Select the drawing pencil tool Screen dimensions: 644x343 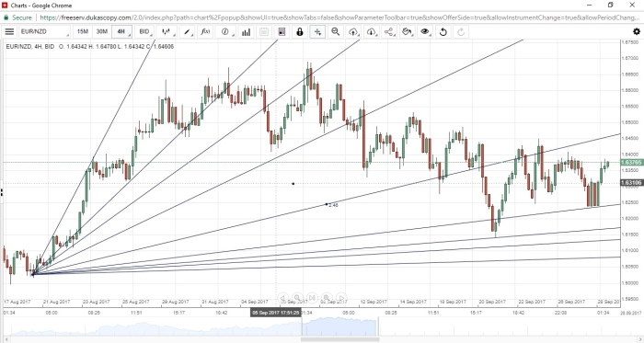[188, 31]
